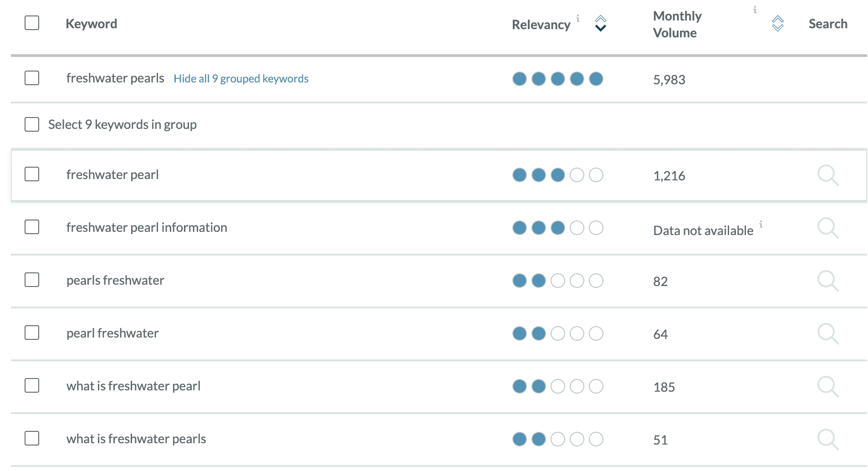The width and height of the screenshot is (868, 471).
Task: Click magnifier icon for pearls freshwater row
Action: coord(827,281)
